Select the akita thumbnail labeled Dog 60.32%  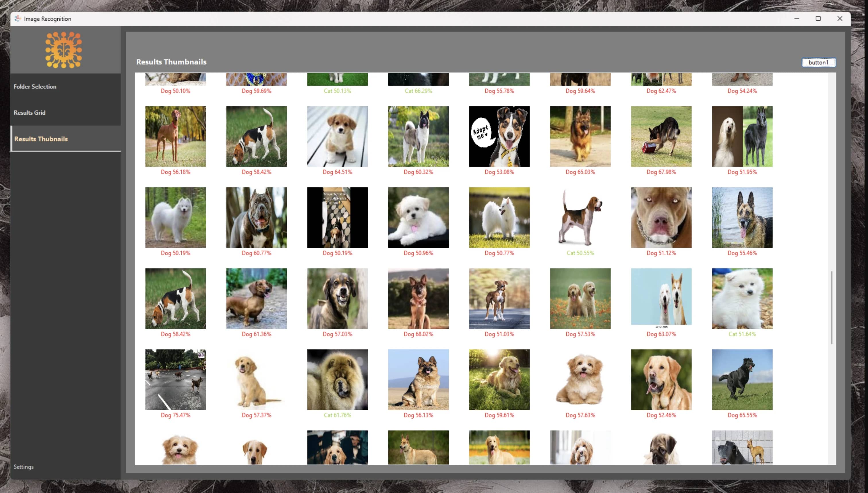[x=418, y=136]
